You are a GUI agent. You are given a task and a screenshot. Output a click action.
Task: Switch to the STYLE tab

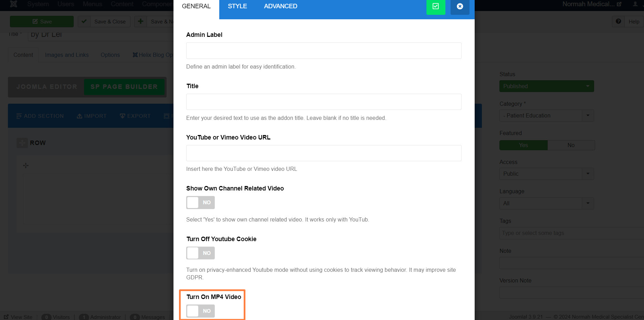237,7
